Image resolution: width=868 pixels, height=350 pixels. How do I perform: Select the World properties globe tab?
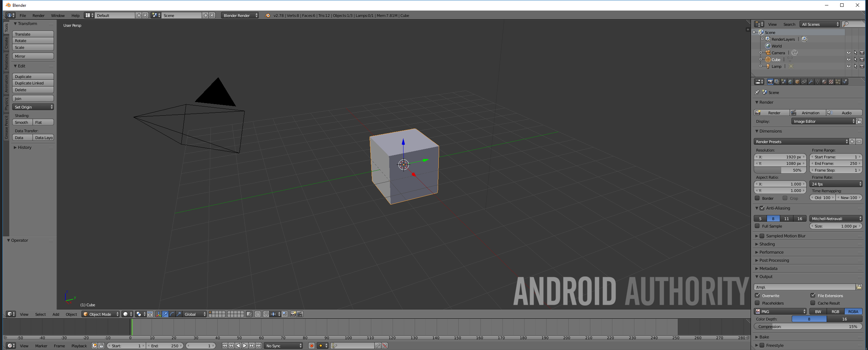click(790, 82)
